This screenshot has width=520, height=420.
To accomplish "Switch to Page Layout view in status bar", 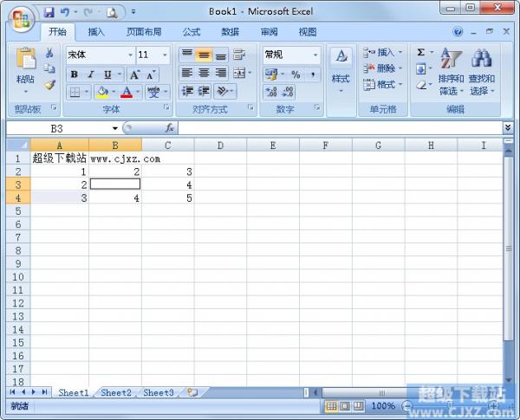I will pyautogui.click(x=345, y=405).
